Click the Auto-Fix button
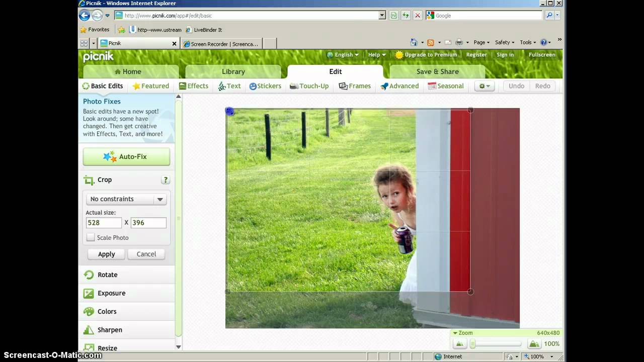The width and height of the screenshot is (644, 362). [126, 156]
